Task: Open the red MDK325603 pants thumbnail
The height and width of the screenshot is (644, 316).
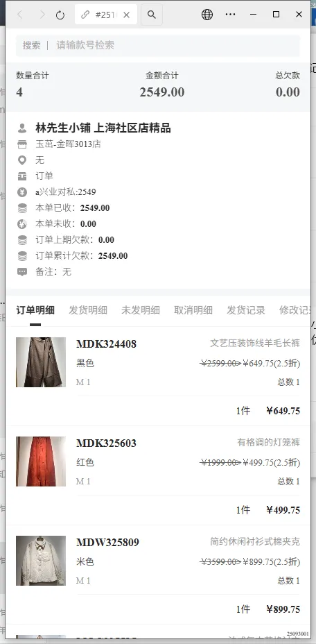Action: pos(41,461)
